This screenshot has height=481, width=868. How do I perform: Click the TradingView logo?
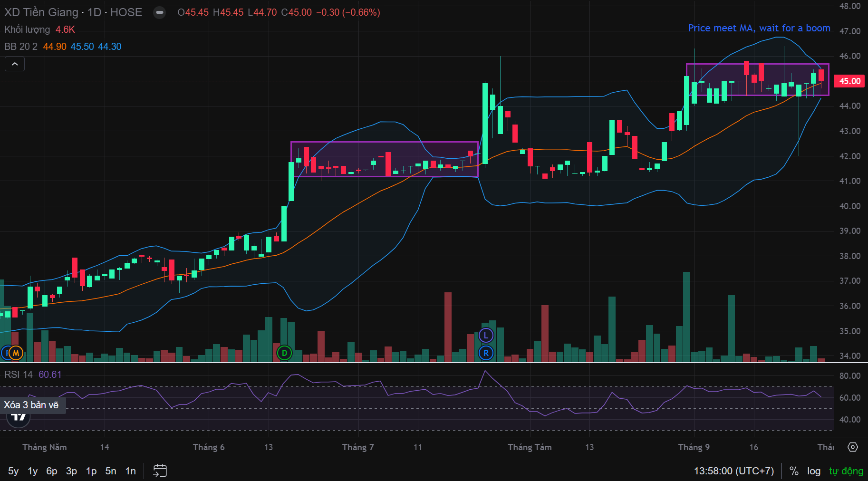point(19,417)
